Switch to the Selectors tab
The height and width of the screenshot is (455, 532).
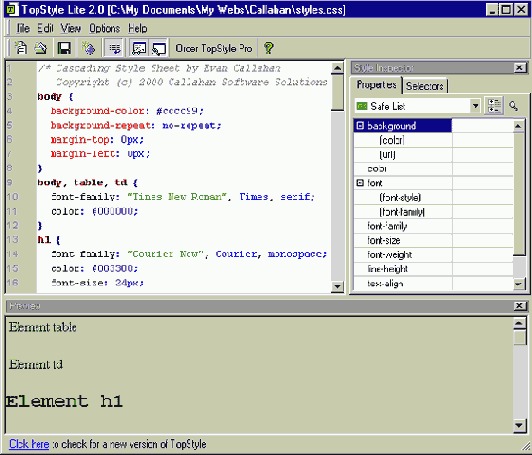425,86
